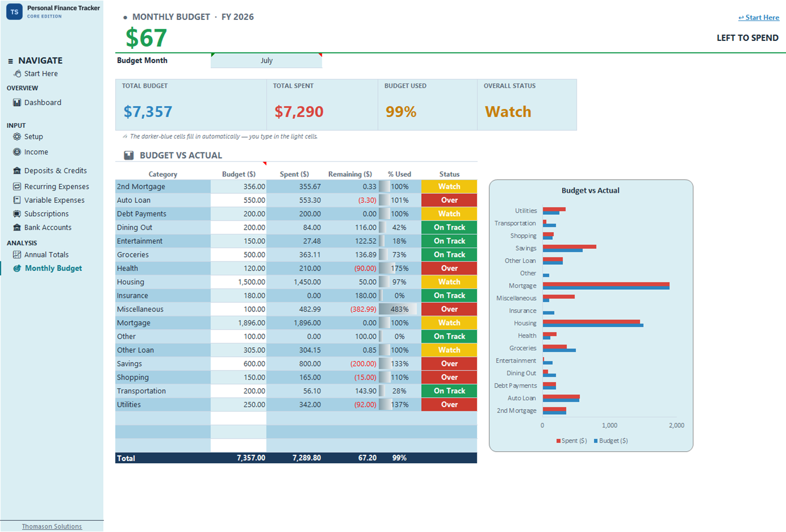Click the Start Here hand icon
Viewport: 786px width, 532px height.
coord(17,73)
